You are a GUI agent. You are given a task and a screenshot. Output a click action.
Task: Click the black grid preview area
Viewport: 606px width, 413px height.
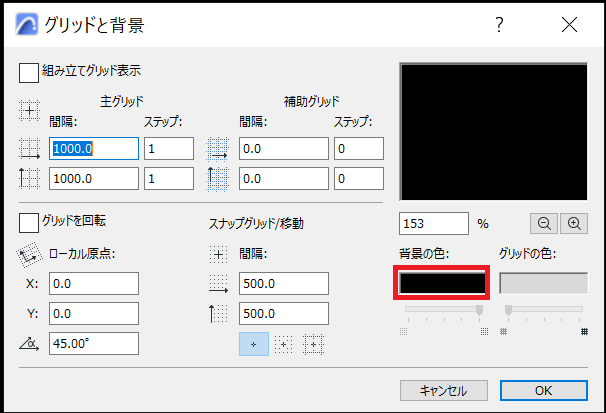(x=494, y=132)
